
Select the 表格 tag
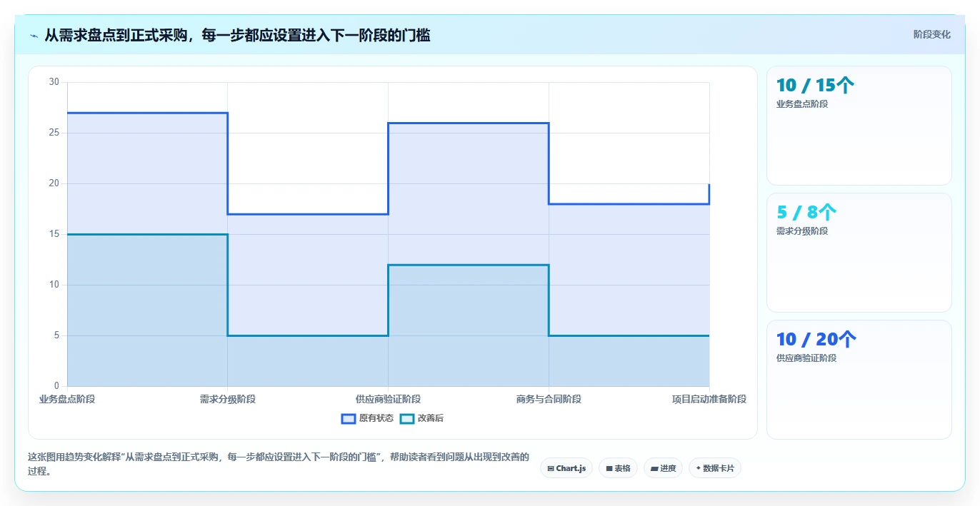coord(618,468)
